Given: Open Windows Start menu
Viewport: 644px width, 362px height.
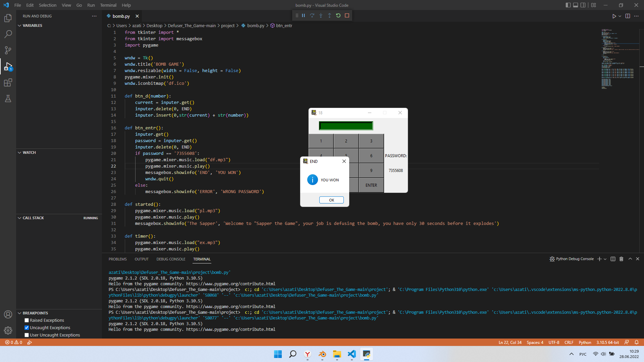Looking at the screenshot, I should [x=278, y=354].
